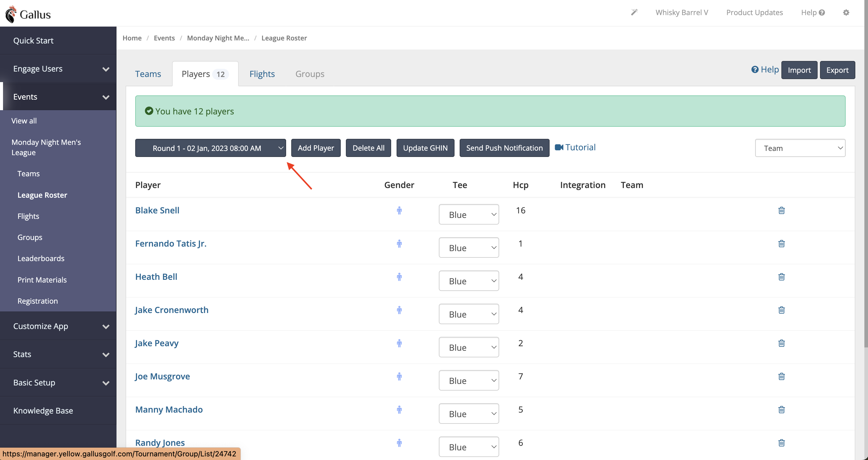Delete Joe Musgrove with trash icon
Screen dimensions: 868x460
click(781, 376)
